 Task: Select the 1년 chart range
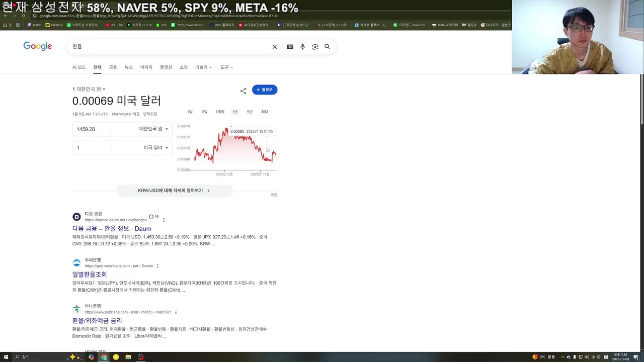pos(235,112)
